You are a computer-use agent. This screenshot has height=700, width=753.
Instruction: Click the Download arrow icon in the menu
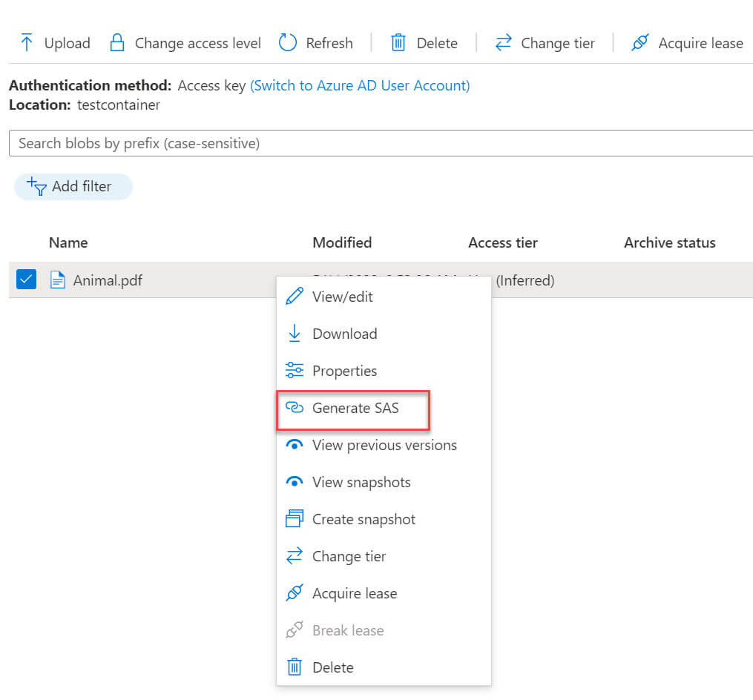(x=295, y=334)
